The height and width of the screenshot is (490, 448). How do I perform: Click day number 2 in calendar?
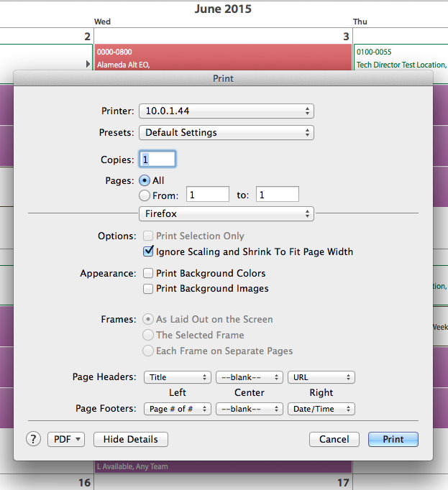click(87, 37)
